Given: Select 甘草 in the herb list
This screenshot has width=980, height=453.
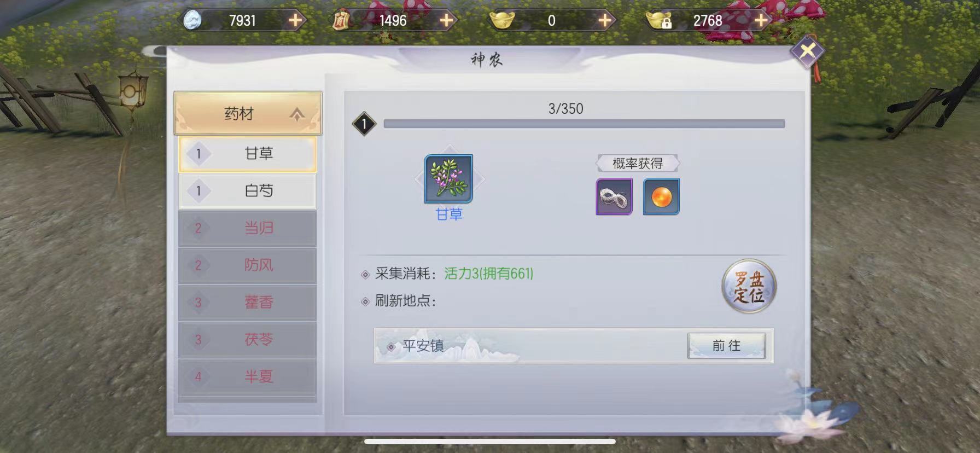Looking at the screenshot, I should pos(248,154).
